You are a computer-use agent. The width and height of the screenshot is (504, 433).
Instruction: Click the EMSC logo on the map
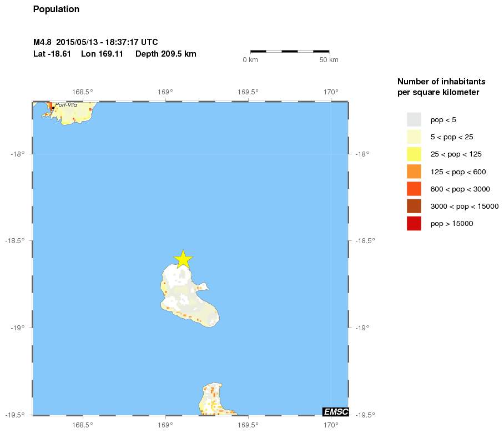(x=335, y=411)
